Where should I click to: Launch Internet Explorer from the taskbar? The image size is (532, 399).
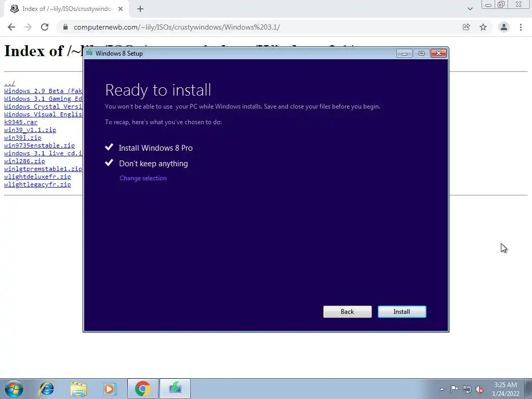click(x=46, y=389)
